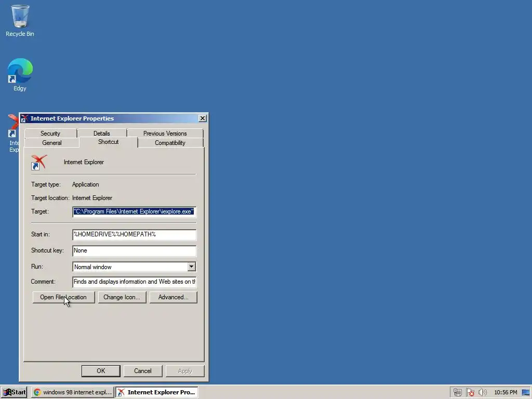Screen dimensions: 532x399
Task: Click the Open File Location button
Action: coord(63,297)
